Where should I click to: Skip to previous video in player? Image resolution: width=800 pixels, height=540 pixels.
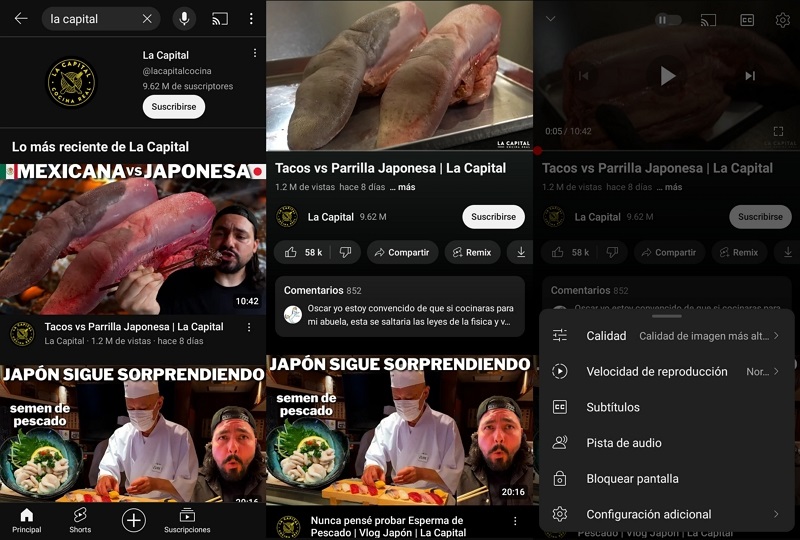point(584,76)
